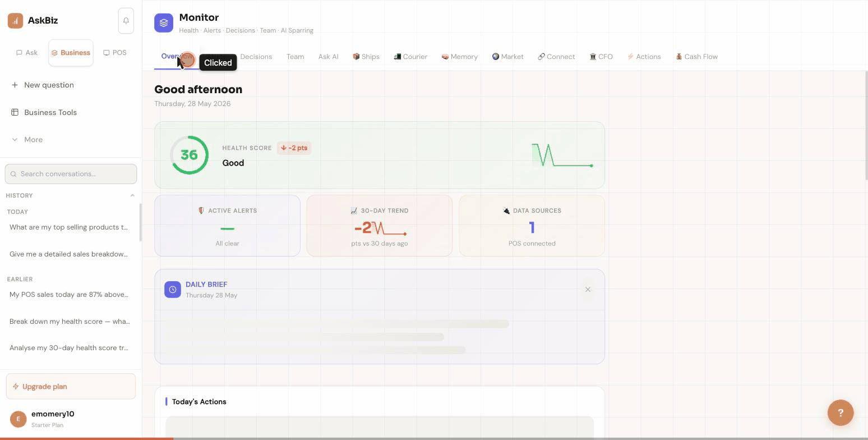Click the Daily Brief clock icon

(x=173, y=290)
